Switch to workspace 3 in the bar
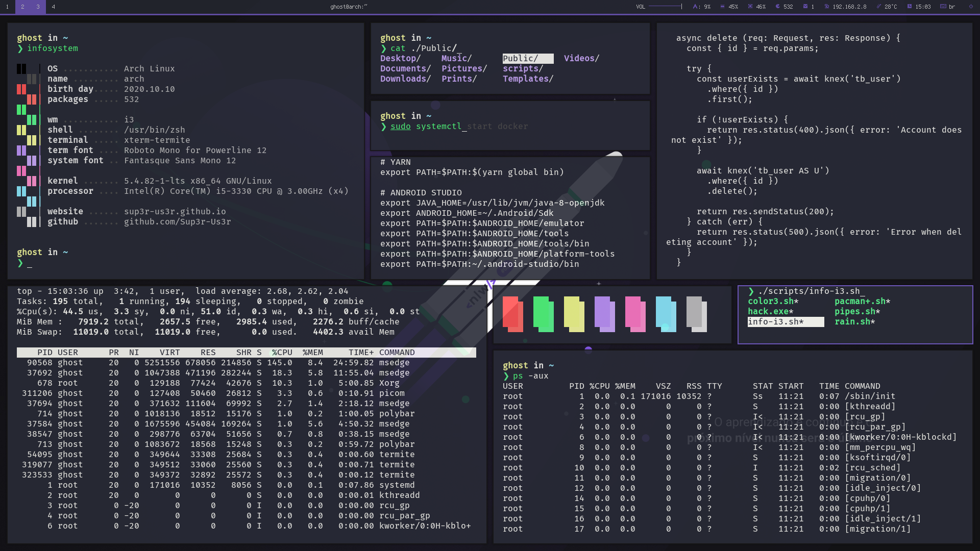The width and height of the screenshot is (980, 551). pos(38,7)
